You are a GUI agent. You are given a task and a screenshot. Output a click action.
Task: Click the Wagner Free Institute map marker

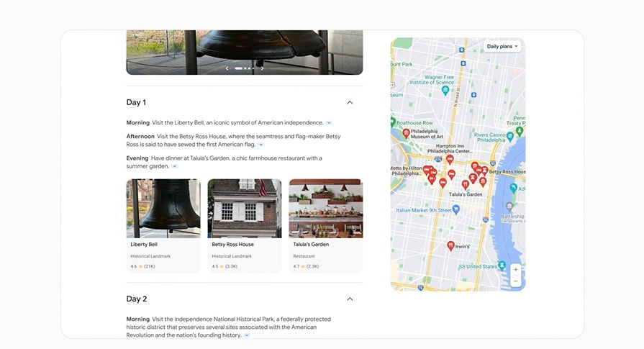445,91
